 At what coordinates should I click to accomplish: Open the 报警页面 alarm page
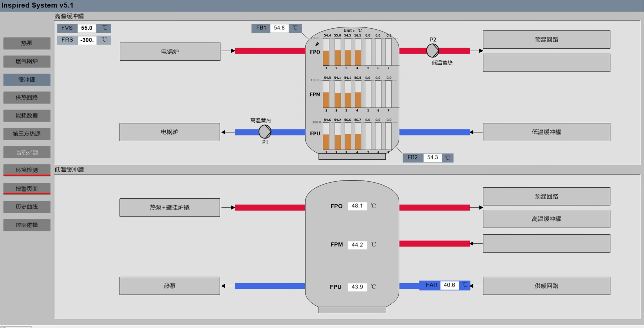(x=27, y=189)
